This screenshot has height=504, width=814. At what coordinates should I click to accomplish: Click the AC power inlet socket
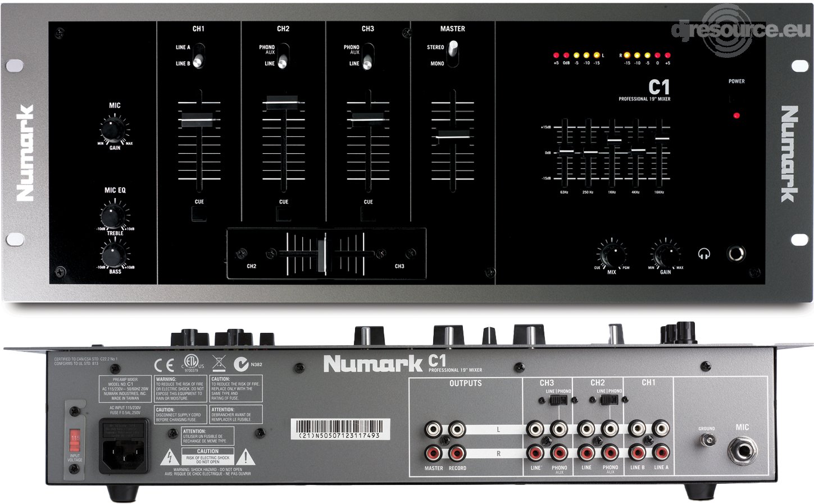[124, 447]
